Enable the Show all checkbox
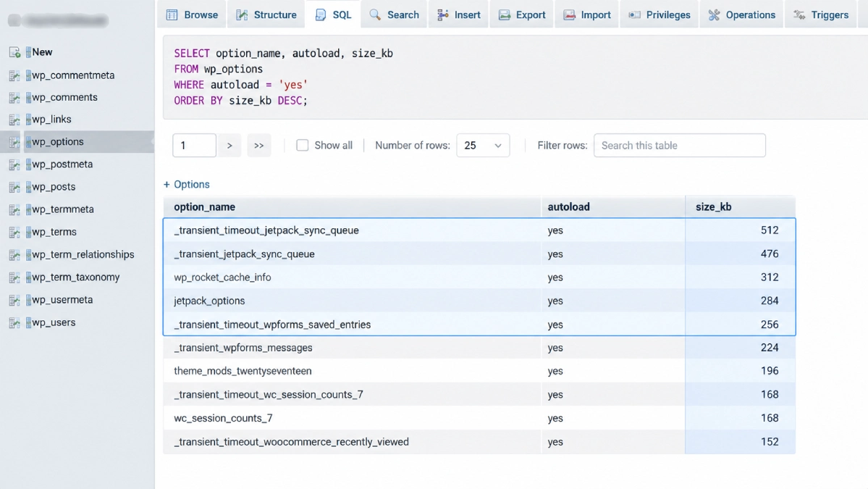The width and height of the screenshot is (868, 489). coord(303,145)
